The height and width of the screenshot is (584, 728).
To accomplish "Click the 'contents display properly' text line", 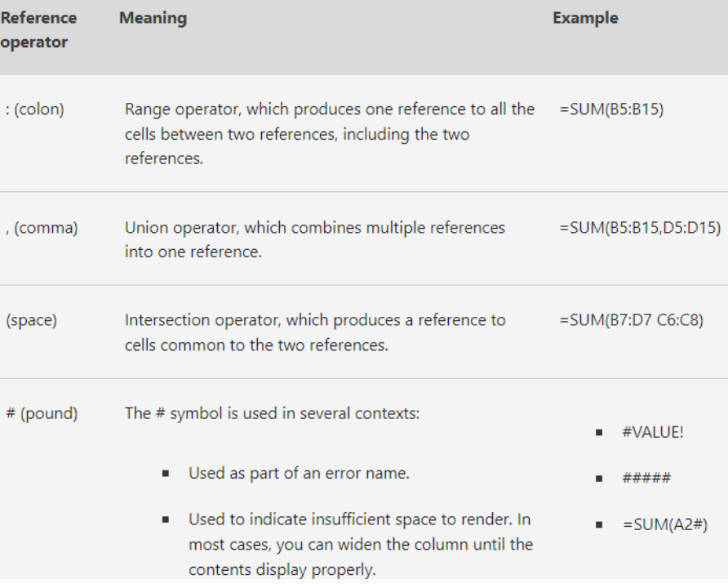I will (x=282, y=569).
